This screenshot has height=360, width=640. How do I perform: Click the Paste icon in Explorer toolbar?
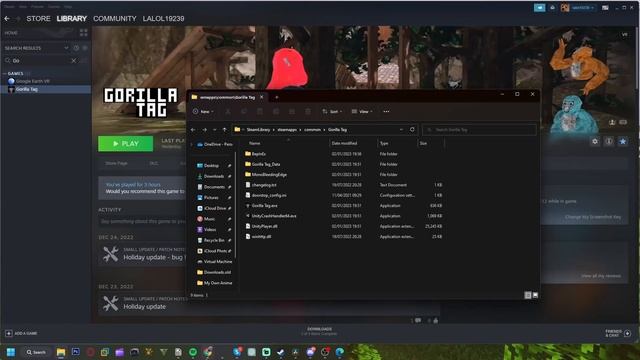[x=260, y=111]
